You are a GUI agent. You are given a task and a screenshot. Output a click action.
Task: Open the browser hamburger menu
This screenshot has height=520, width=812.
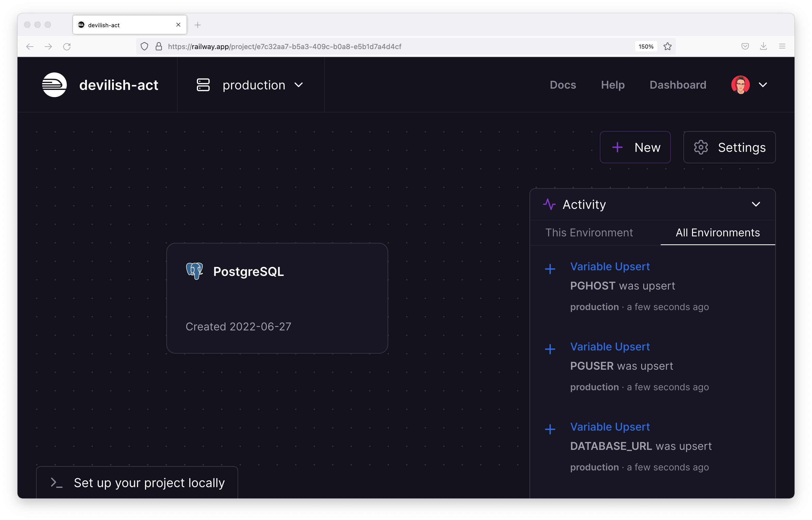[782, 47]
